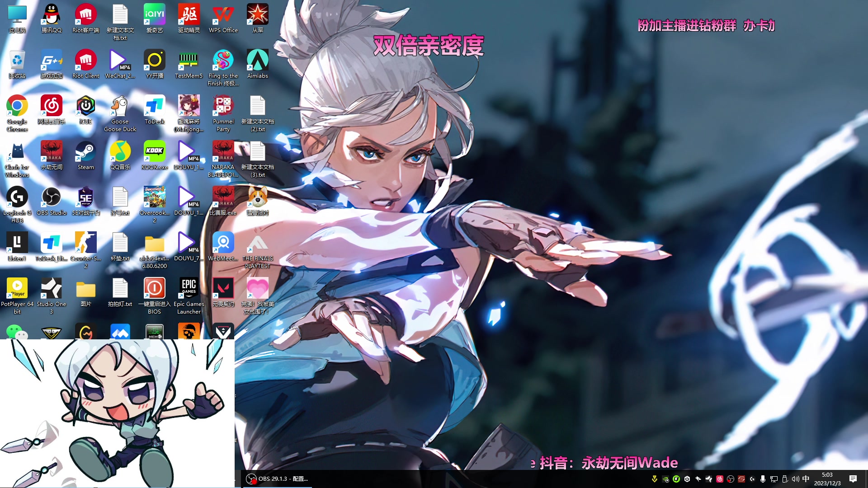Open the WPS Office shortcut

coord(223,19)
